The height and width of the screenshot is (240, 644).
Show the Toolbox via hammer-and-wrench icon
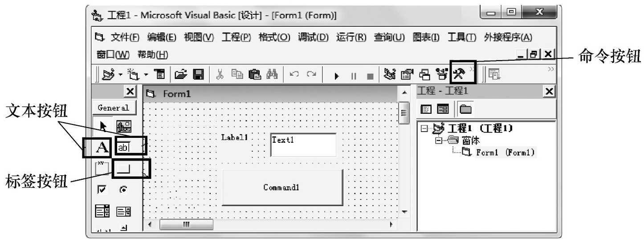pyautogui.click(x=459, y=74)
